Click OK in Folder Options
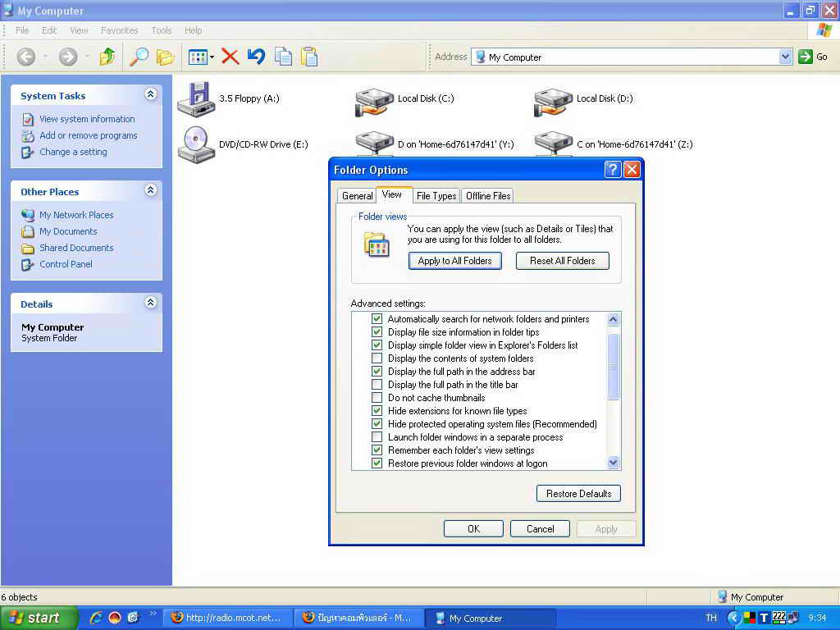The width and height of the screenshot is (840, 630). coord(473,529)
